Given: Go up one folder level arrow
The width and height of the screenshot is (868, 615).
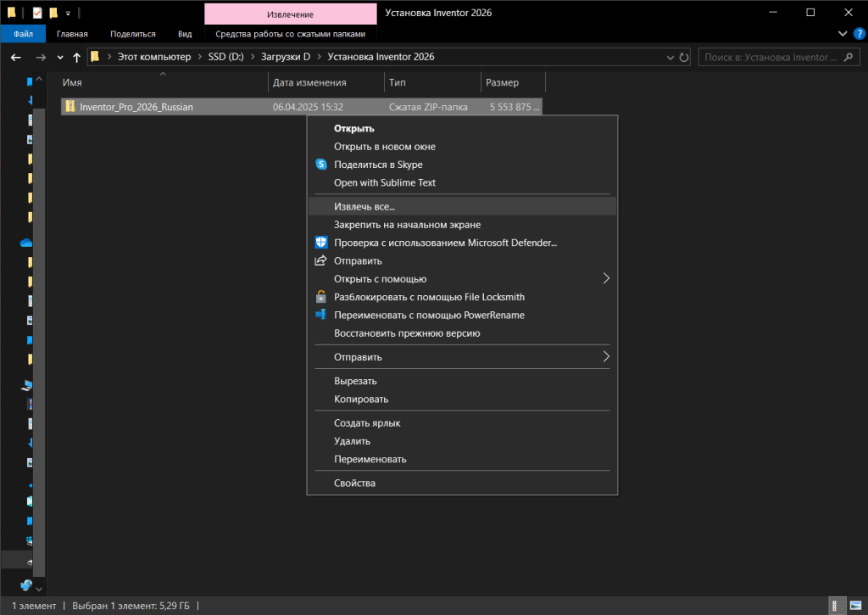Looking at the screenshot, I should 77,57.
